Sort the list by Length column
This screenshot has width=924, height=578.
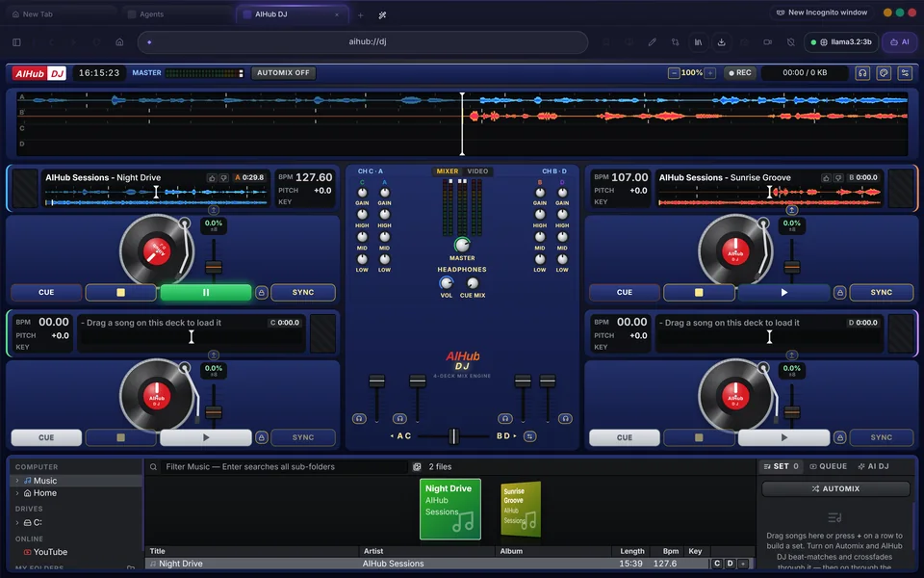tap(631, 551)
